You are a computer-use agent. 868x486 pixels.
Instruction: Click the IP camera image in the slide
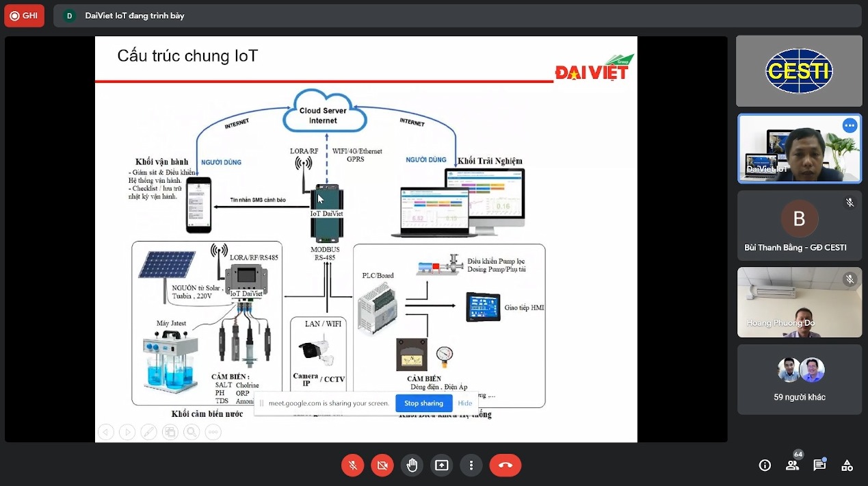coord(317,351)
